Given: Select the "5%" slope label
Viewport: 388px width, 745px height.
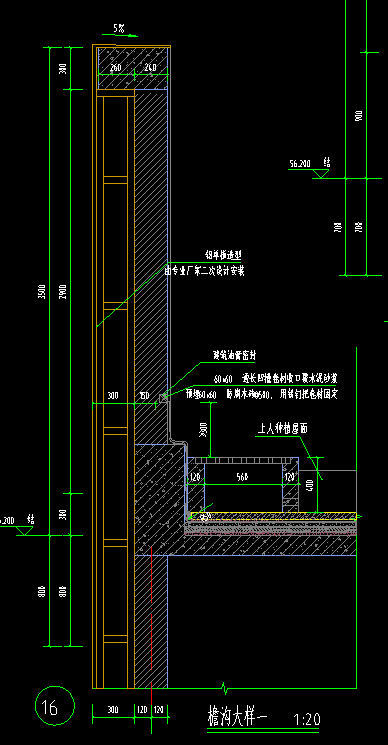Looking at the screenshot, I should (x=119, y=29).
